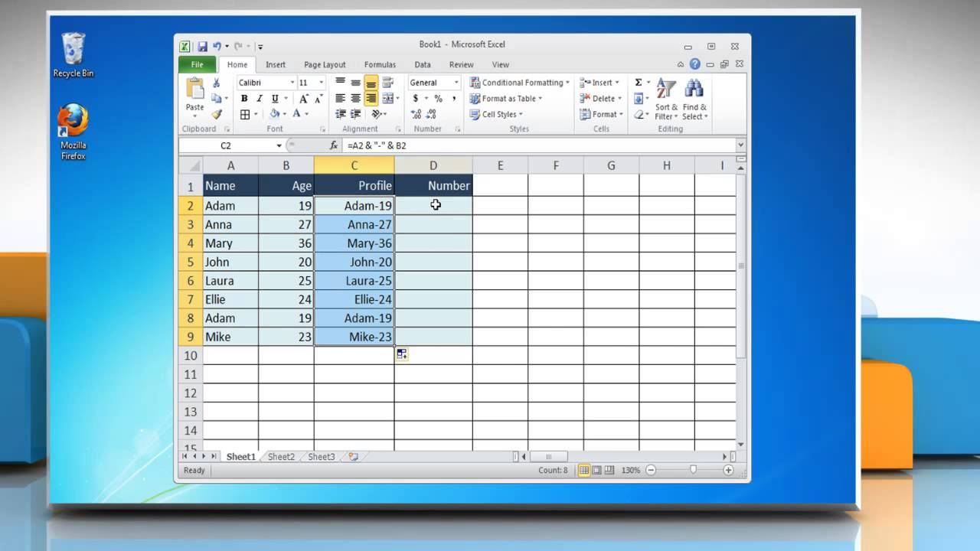Click the Insert Worksheet tab icon
Image resolution: width=980 pixels, height=551 pixels.
point(353,457)
